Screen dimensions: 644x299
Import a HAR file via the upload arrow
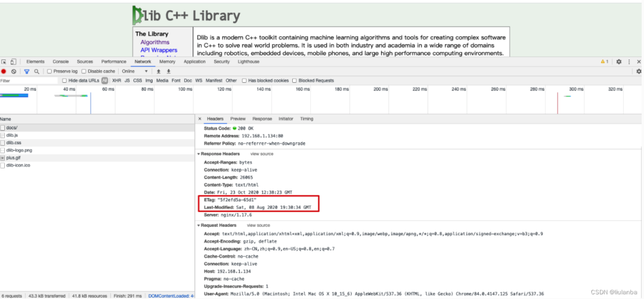(159, 71)
